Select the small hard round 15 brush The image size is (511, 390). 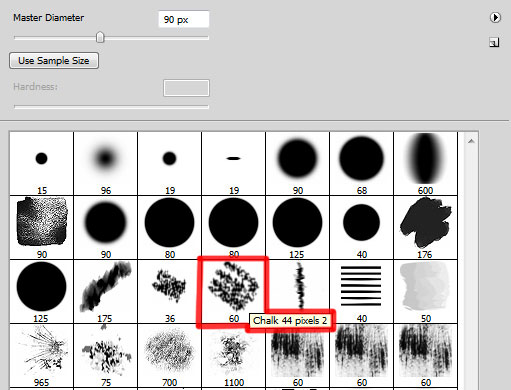41,163
